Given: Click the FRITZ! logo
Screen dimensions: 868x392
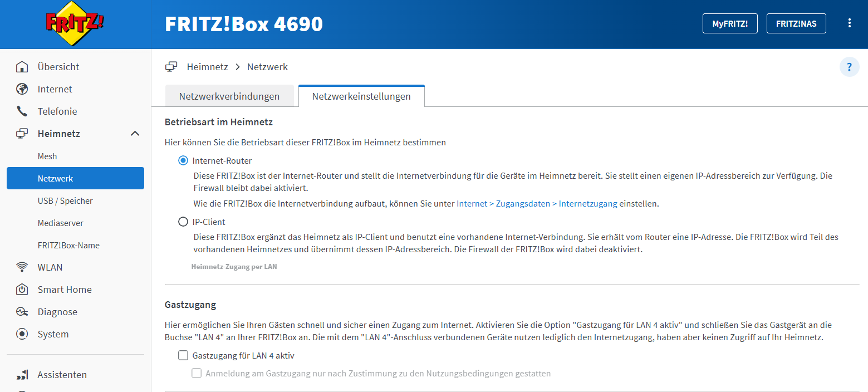Looking at the screenshot, I should tap(75, 23).
